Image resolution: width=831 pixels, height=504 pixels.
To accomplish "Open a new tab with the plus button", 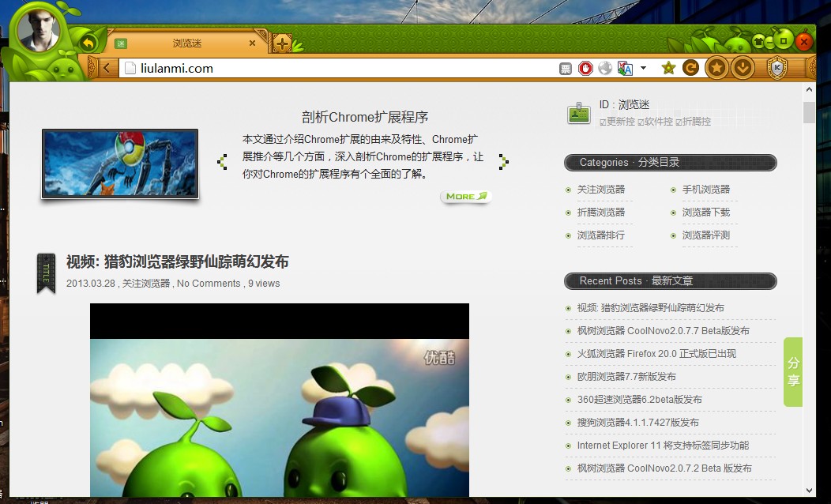I will pos(282,43).
